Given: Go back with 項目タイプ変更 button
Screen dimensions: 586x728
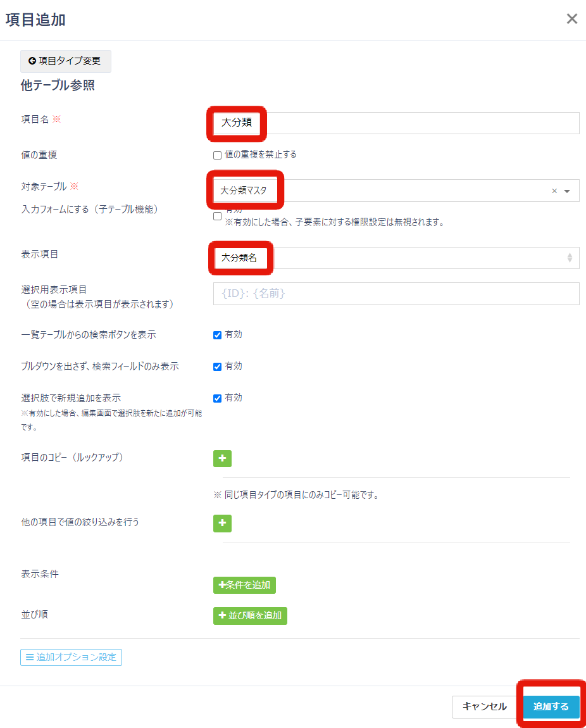Looking at the screenshot, I should point(65,61).
